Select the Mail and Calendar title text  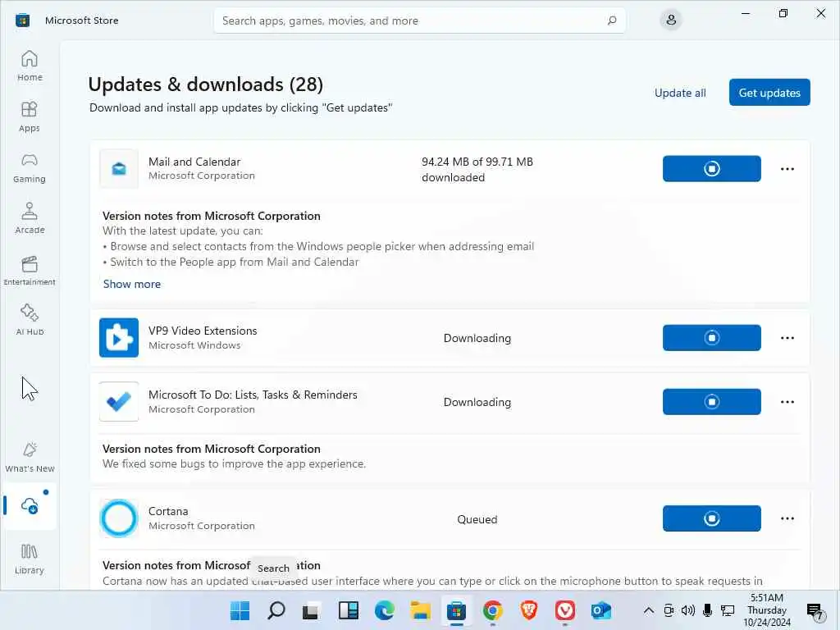pyautogui.click(x=194, y=162)
